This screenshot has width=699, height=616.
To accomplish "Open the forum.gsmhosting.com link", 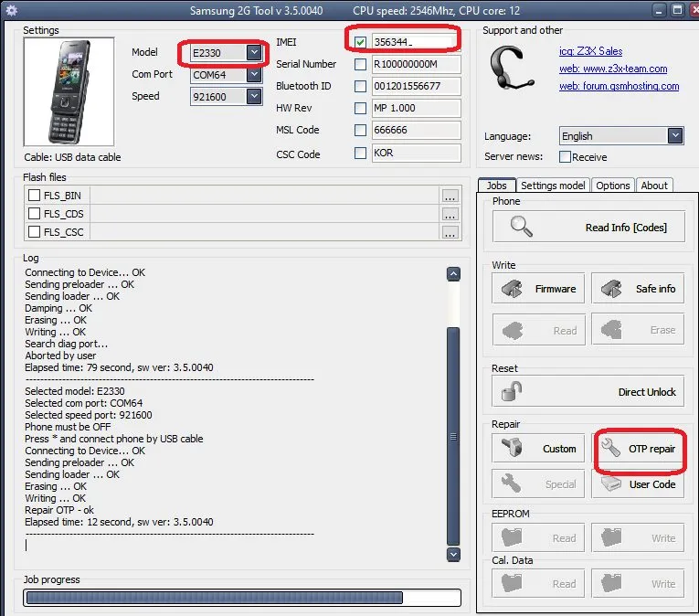I will coord(620,86).
